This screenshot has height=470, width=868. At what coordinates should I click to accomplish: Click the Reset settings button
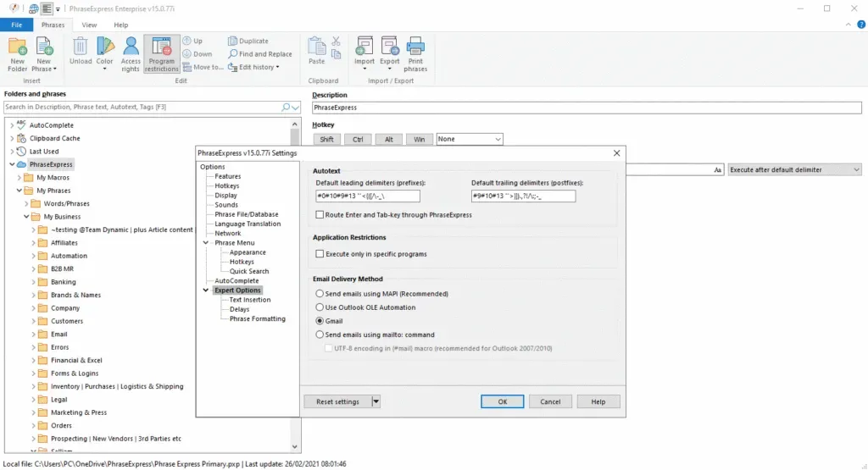click(x=337, y=401)
